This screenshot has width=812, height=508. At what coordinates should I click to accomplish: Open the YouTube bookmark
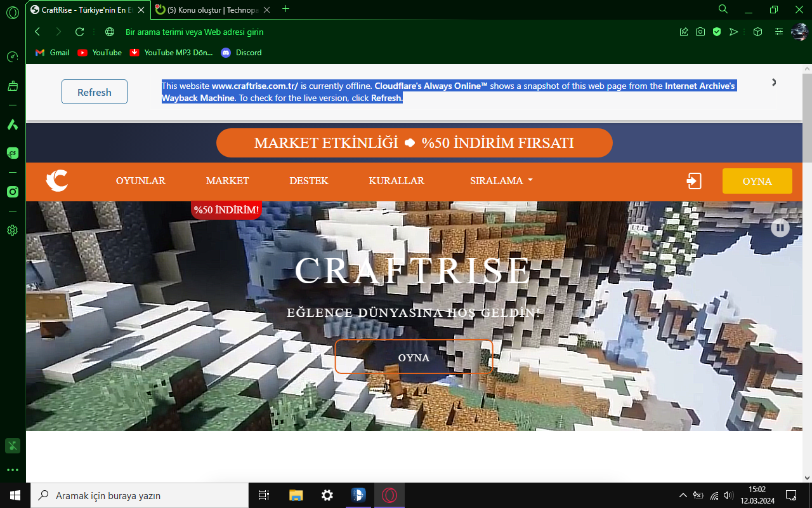click(100, 53)
